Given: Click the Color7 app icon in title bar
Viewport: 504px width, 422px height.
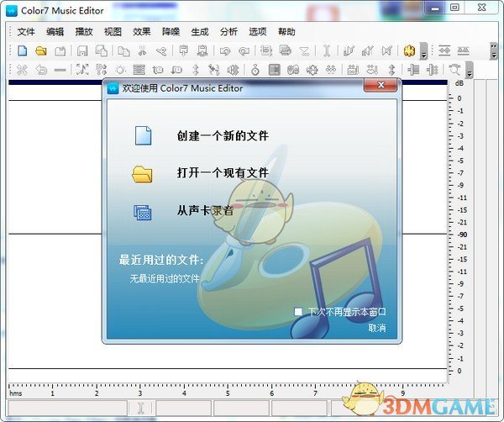Looking at the screenshot, I should [x=12, y=11].
